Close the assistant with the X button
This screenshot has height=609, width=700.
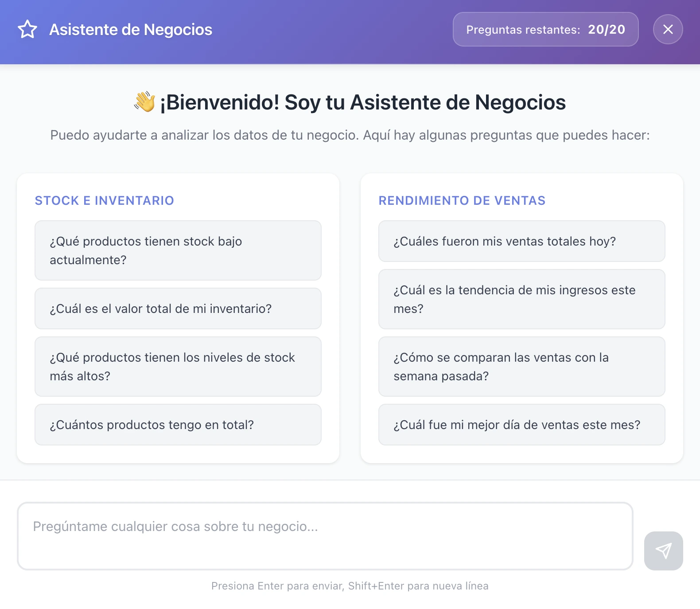pos(668,29)
